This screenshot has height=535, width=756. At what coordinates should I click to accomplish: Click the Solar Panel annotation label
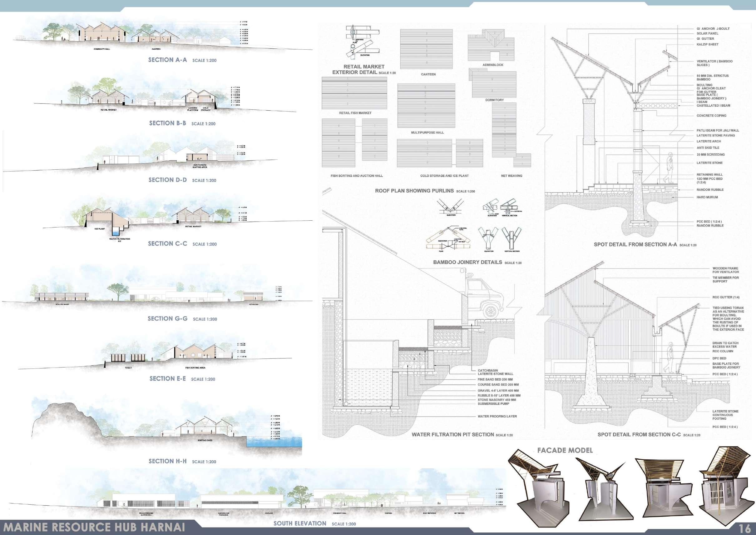(707, 34)
